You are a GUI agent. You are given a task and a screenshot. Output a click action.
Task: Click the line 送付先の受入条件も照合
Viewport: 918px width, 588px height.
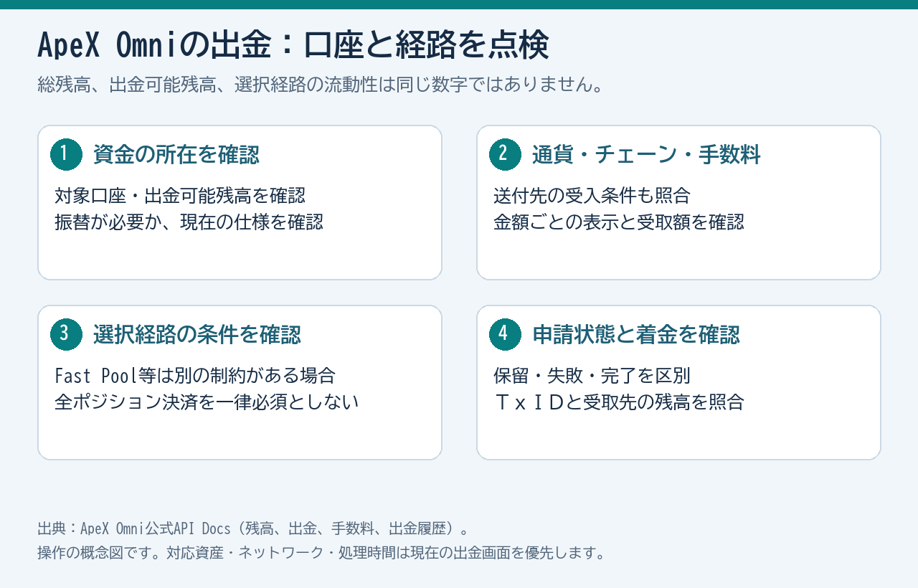[x=592, y=195]
